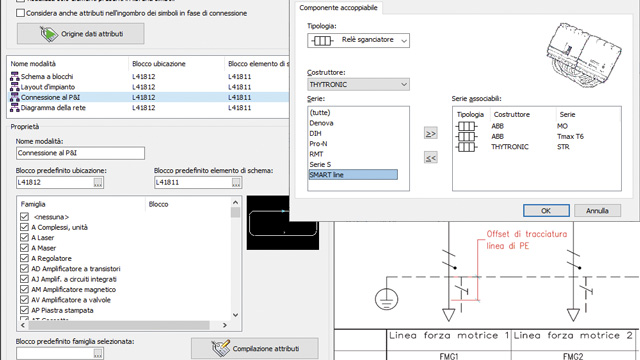
Task: Sort by the Nome modalità column header
Action: [x=68, y=64]
